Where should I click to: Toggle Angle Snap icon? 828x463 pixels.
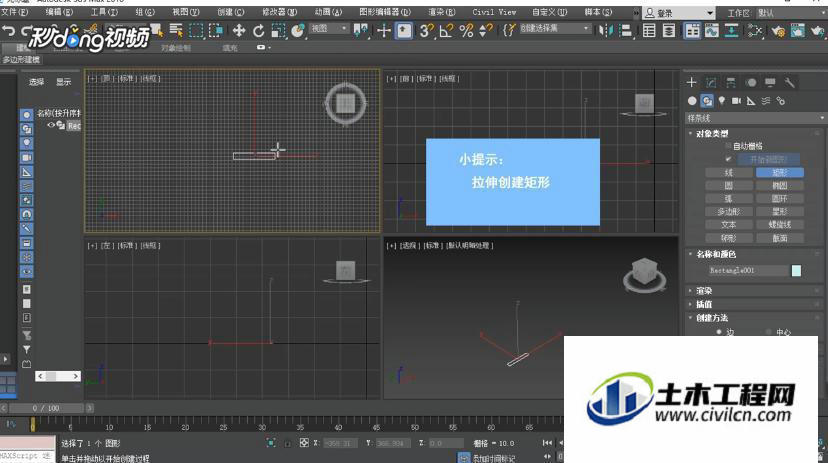click(x=446, y=31)
